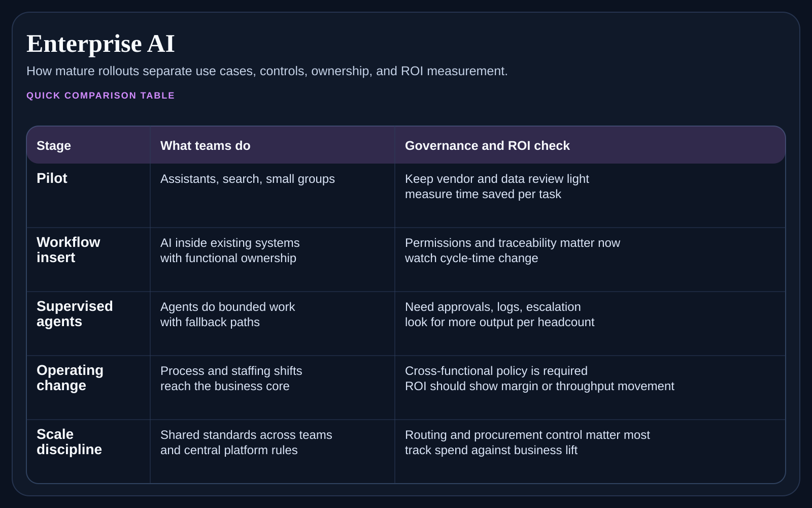Click the What teams do column header
The image size is (812, 508).
[x=205, y=145]
